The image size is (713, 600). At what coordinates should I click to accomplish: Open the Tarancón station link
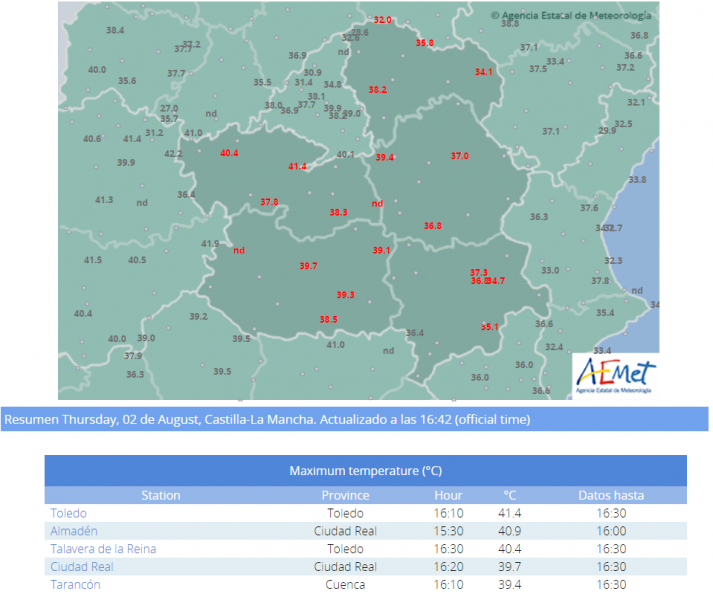(x=75, y=584)
